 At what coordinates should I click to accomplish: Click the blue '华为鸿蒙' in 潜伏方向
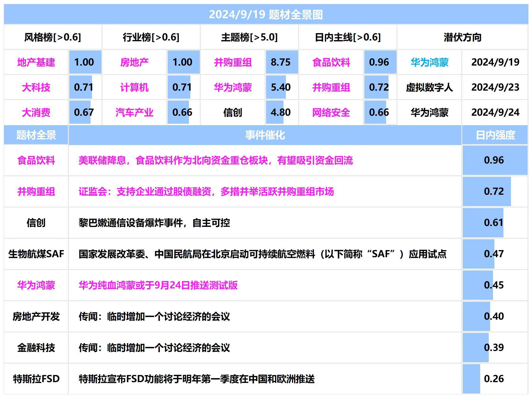coord(430,62)
